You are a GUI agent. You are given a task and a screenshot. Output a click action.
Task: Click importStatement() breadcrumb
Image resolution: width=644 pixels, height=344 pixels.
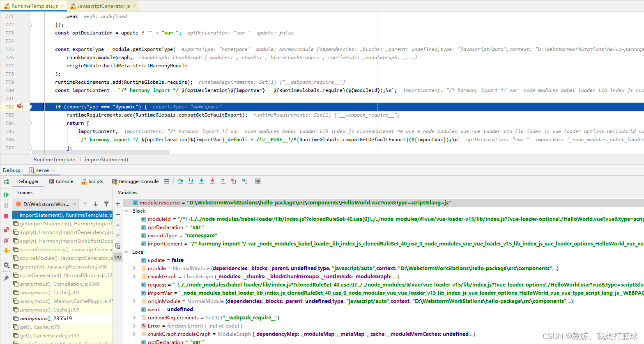click(106, 160)
